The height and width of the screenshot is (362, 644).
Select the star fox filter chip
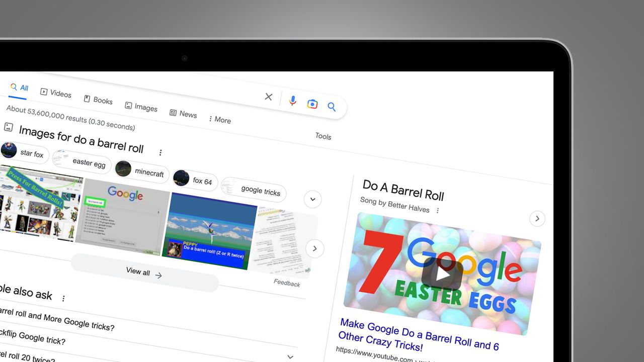click(25, 152)
